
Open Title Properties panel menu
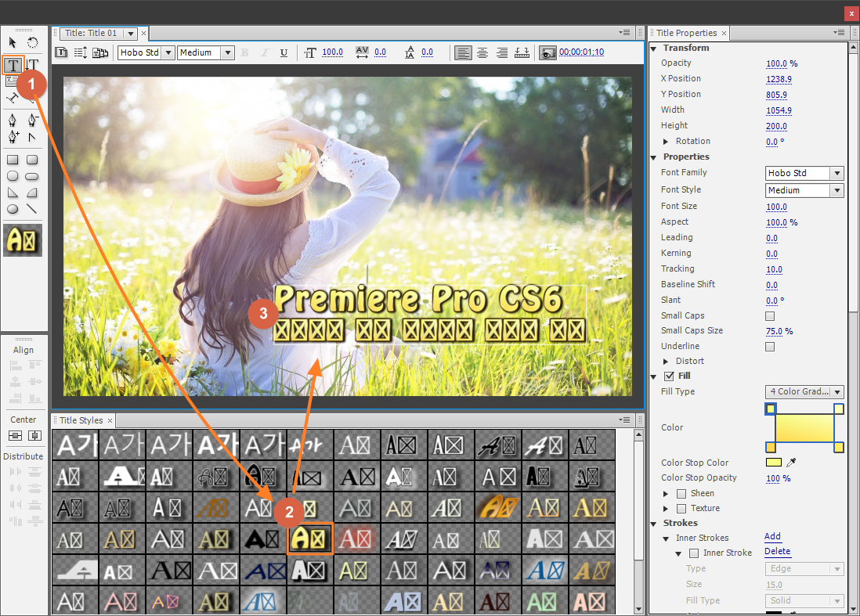click(839, 32)
